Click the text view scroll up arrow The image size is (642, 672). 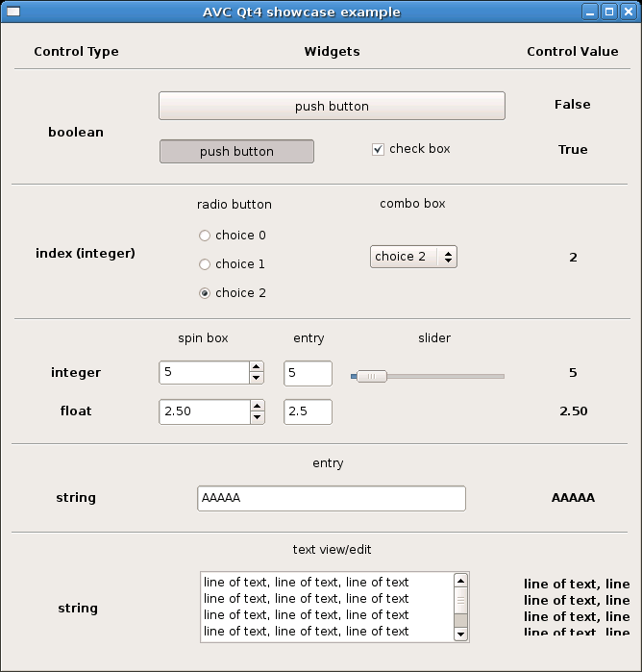[460, 581]
